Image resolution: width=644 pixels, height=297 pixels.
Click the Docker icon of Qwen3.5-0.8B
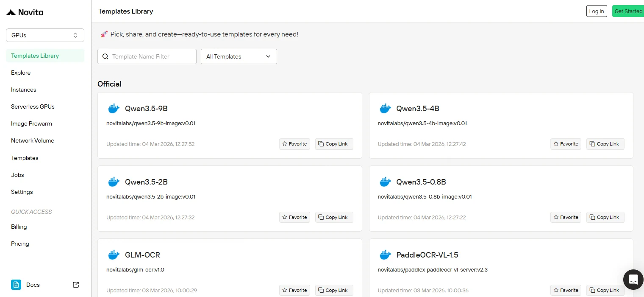tap(385, 182)
